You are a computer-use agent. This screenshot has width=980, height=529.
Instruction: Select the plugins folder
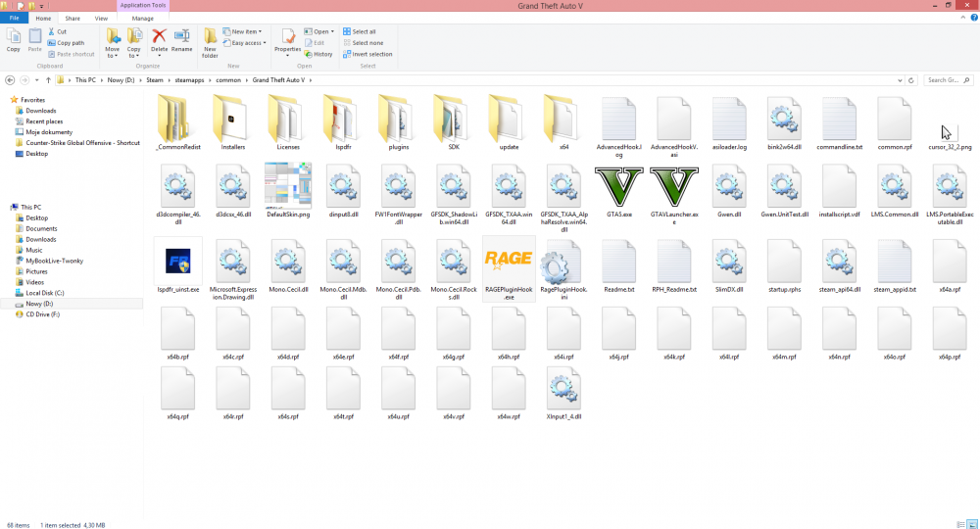click(x=398, y=119)
